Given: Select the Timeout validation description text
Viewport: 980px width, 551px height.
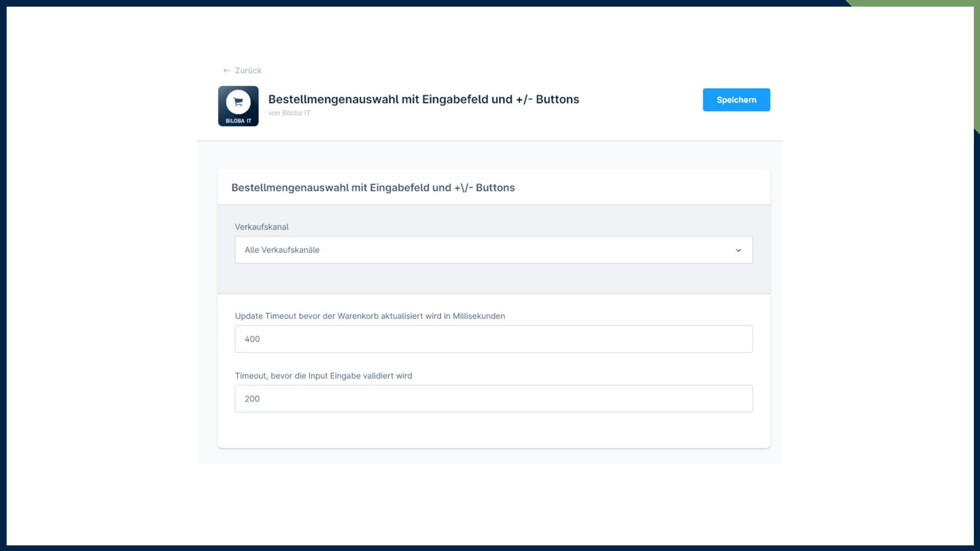Looking at the screenshot, I should [324, 375].
